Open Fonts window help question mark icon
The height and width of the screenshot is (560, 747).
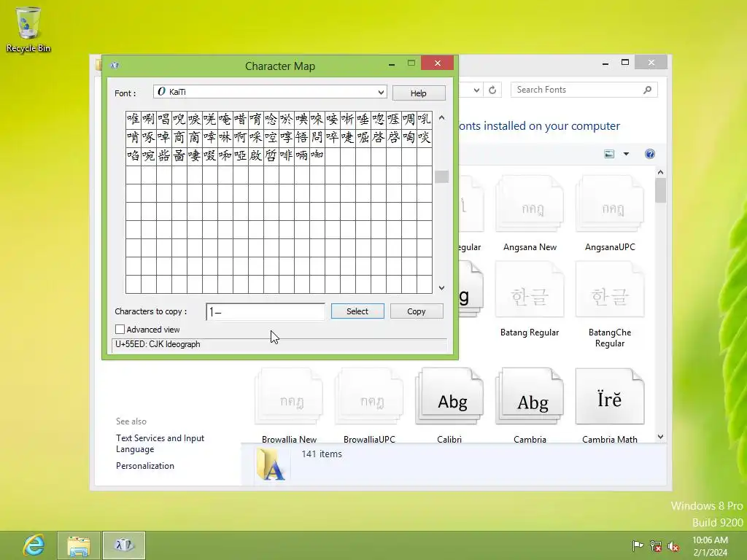coord(650,154)
